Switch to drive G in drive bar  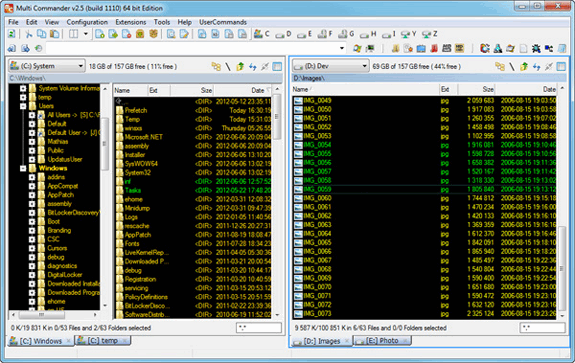point(346,34)
